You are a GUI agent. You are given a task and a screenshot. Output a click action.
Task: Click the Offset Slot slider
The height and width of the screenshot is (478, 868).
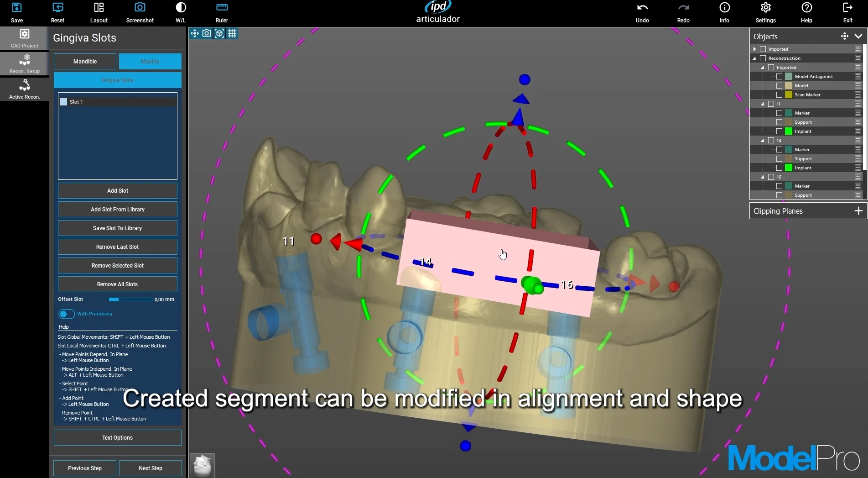pyautogui.click(x=130, y=299)
